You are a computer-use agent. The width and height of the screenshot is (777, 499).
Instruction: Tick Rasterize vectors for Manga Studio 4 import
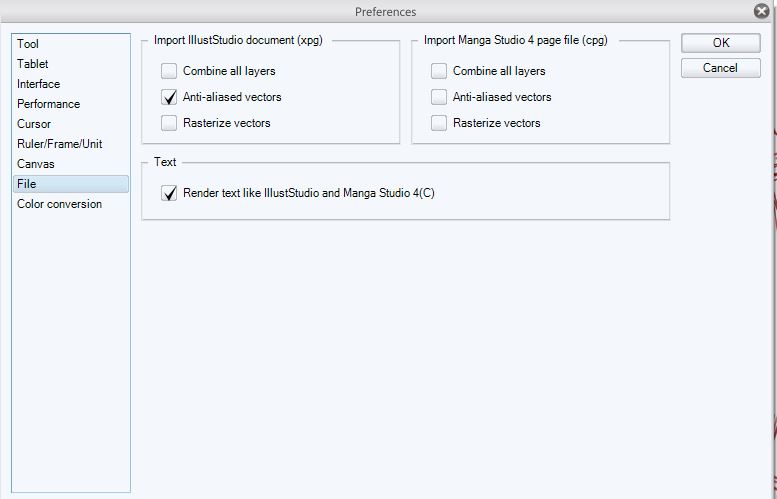439,123
